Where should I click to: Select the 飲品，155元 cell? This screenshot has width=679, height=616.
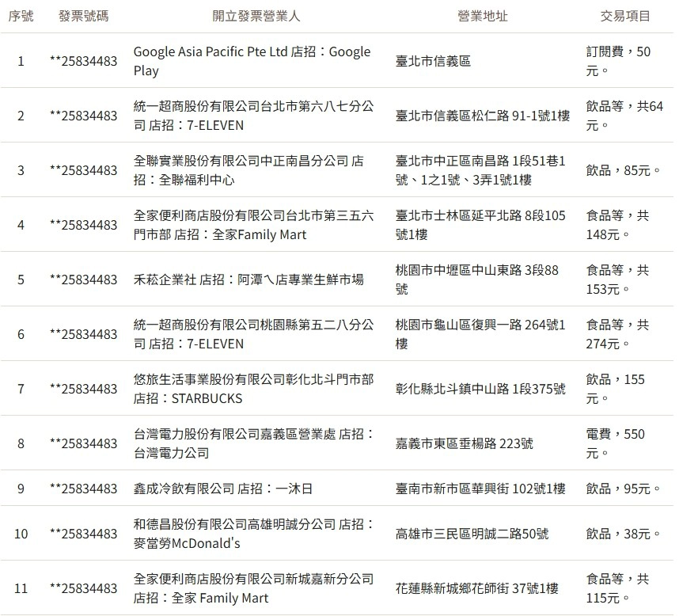616,389
